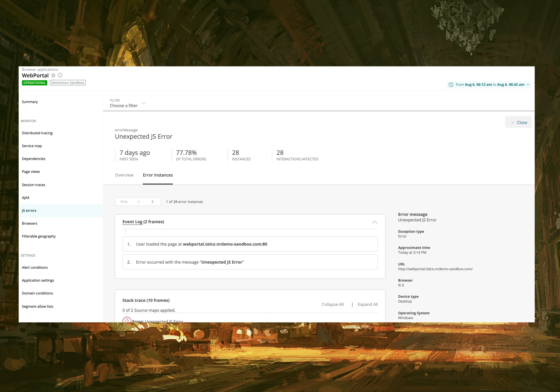Viewport: 560px width, 392px height.
Task: Open Summary in the sidebar
Action: [x=30, y=102]
